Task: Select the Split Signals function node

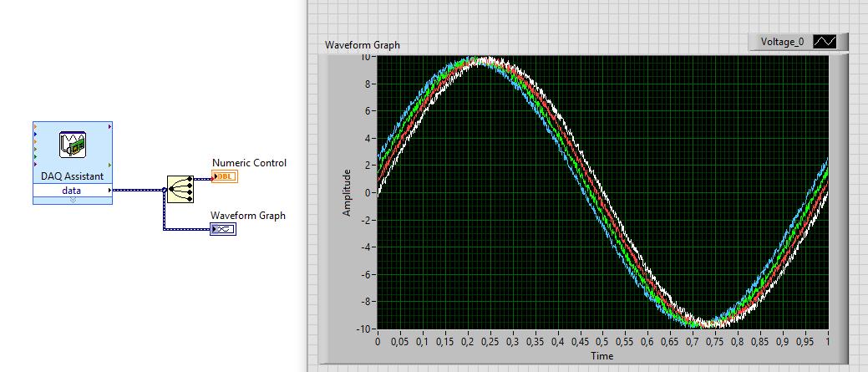Action: (x=180, y=189)
